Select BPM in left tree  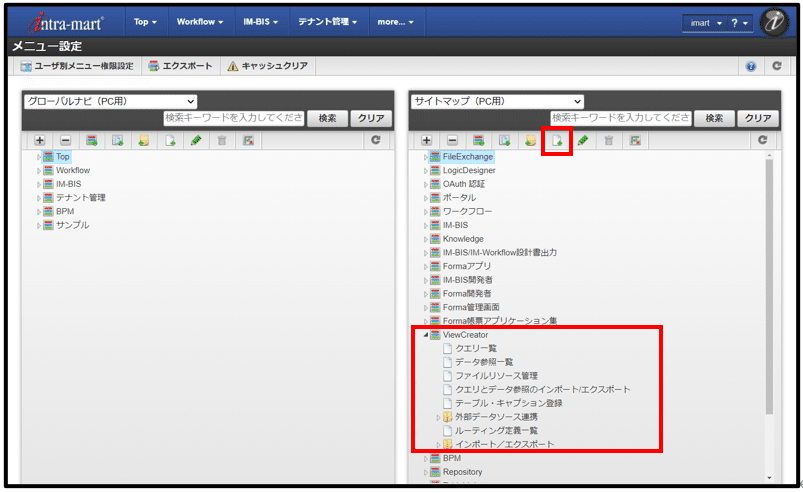click(65, 211)
